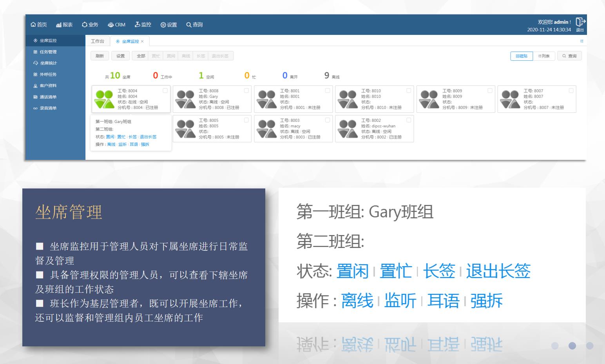Select 坐席监控 in the left sidebar
Image resolution: width=605 pixels, height=364 pixels.
55,40
